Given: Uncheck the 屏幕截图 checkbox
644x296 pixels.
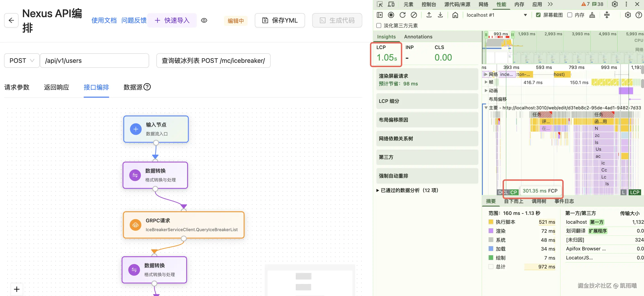Looking at the screenshot, I should pyautogui.click(x=538, y=15).
